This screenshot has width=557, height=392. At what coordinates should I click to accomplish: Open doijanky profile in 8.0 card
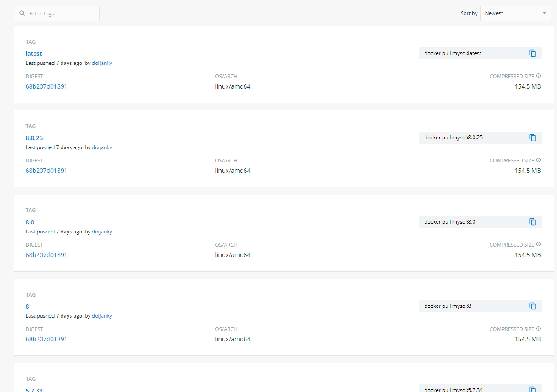(x=102, y=232)
